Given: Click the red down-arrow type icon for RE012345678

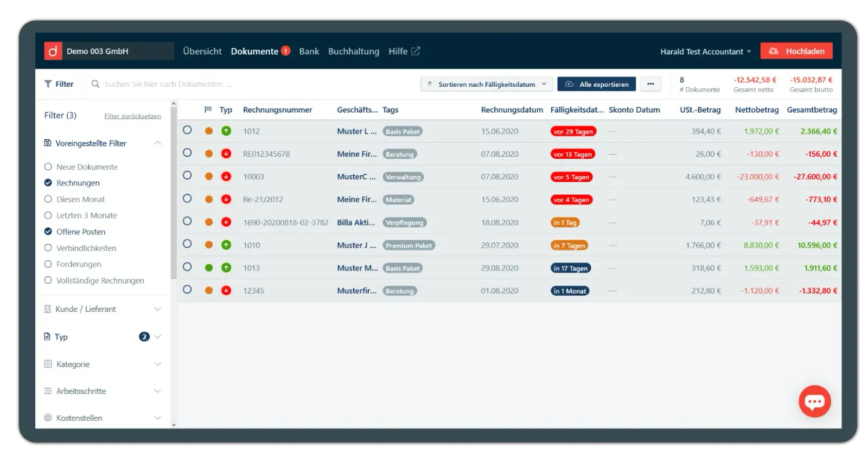Looking at the screenshot, I should (226, 154).
